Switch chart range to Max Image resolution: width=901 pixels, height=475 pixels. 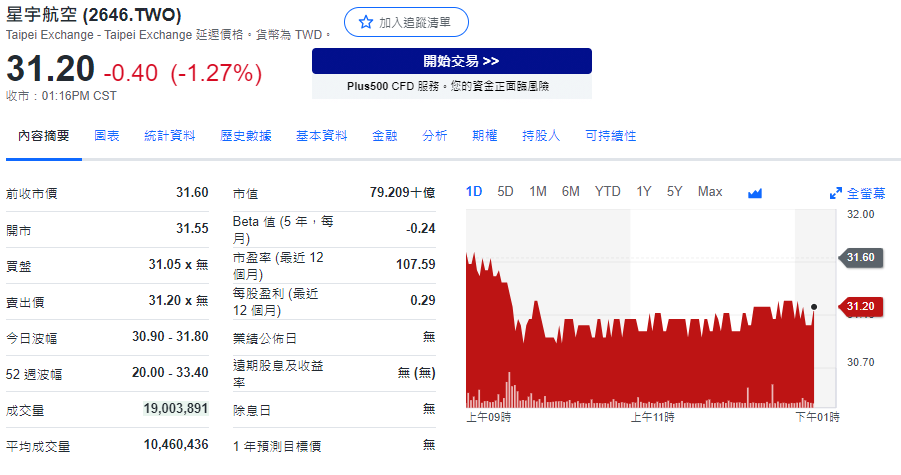[x=710, y=192]
